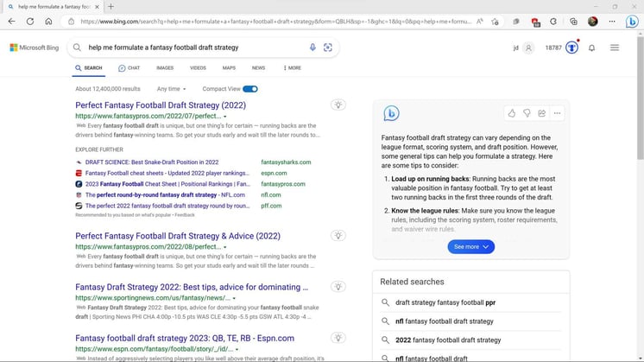This screenshot has width=644, height=362.
Task: Open the notifications bell icon
Action: (591, 48)
